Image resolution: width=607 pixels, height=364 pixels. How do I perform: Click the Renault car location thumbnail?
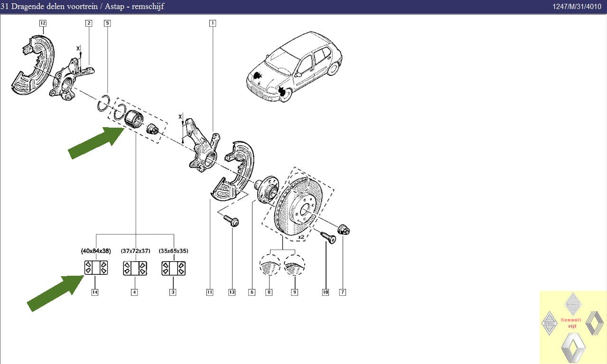click(294, 66)
